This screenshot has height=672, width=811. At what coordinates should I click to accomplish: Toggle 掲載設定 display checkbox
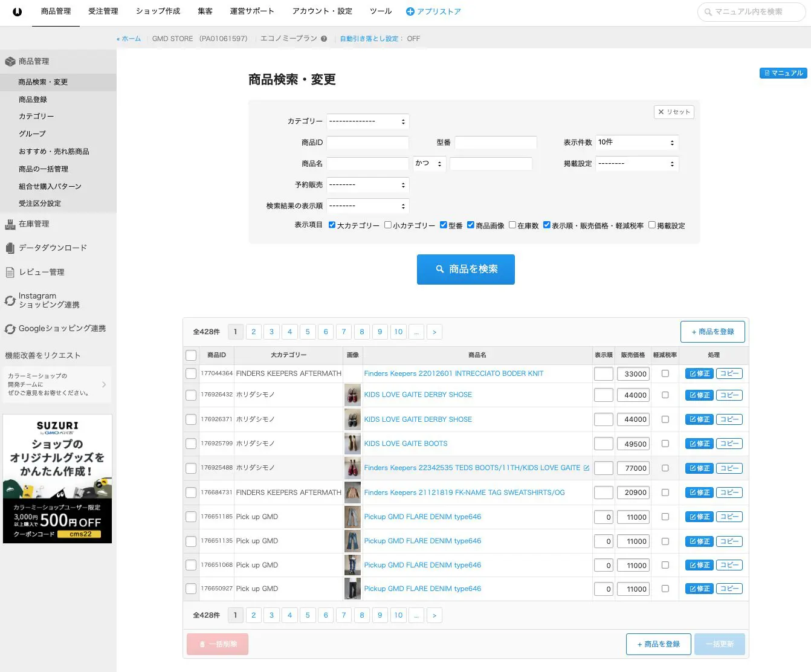click(x=652, y=225)
